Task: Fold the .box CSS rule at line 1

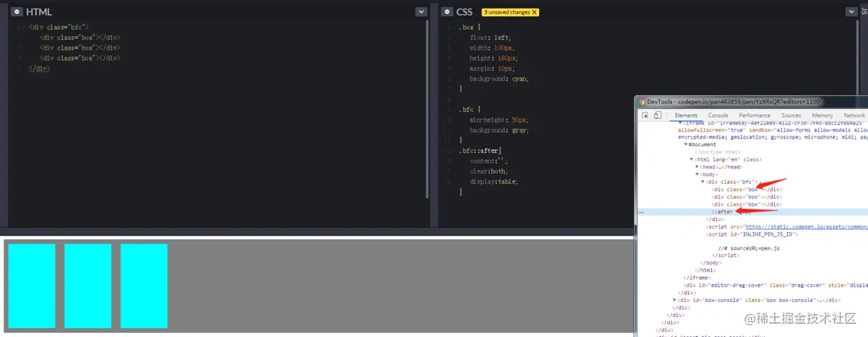Action: pyautogui.click(x=455, y=27)
